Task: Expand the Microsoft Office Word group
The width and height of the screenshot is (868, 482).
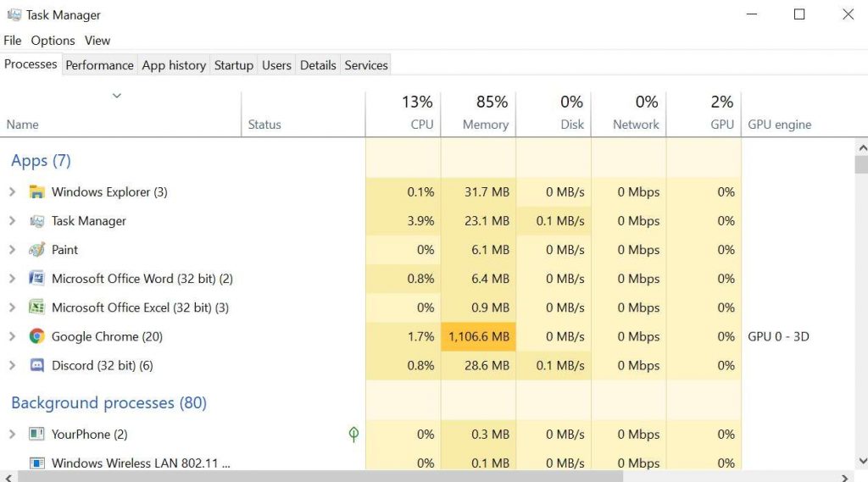Action: pos(12,279)
